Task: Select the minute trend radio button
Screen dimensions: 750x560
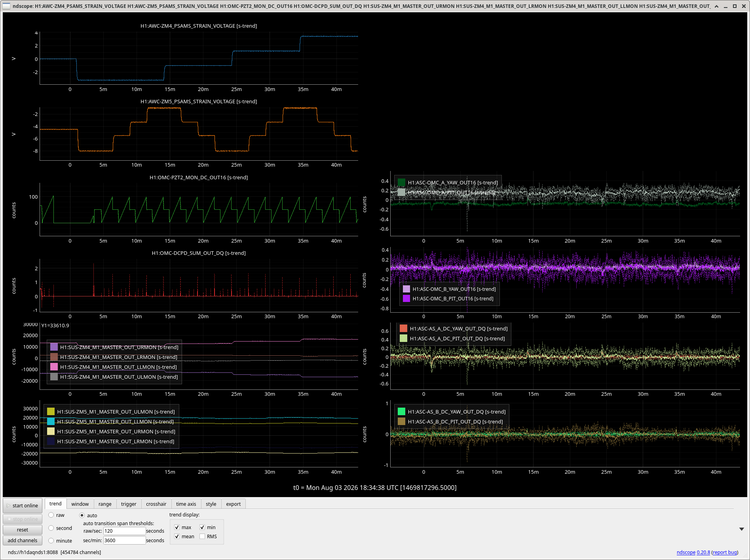Action: click(51, 541)
